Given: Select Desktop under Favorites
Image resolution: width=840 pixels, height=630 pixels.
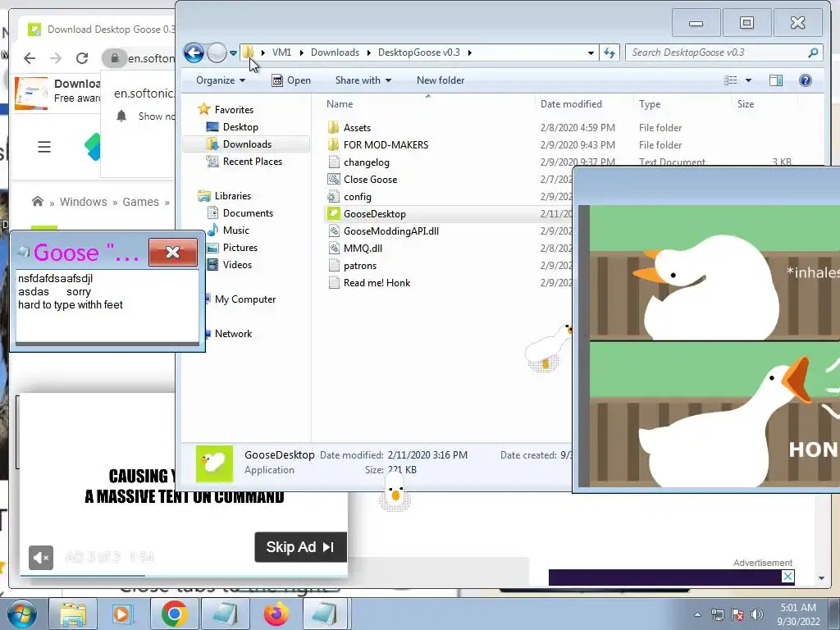Looking at the screenshot, I should 240,127.
